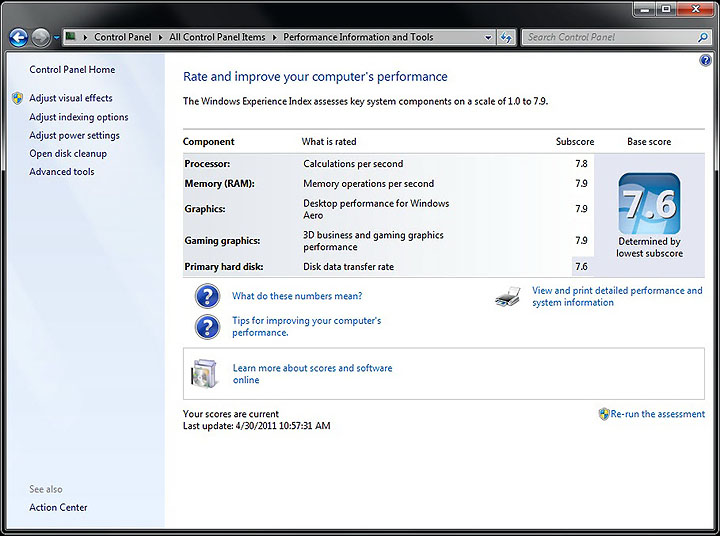Click the shield icon beside Re-run the assessment
The height and width of the screenshot is (536, 720).
604,414
